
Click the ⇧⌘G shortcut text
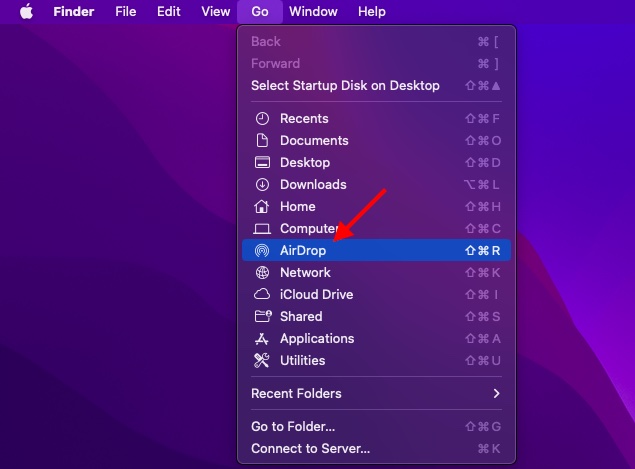[x=483, y=426]
